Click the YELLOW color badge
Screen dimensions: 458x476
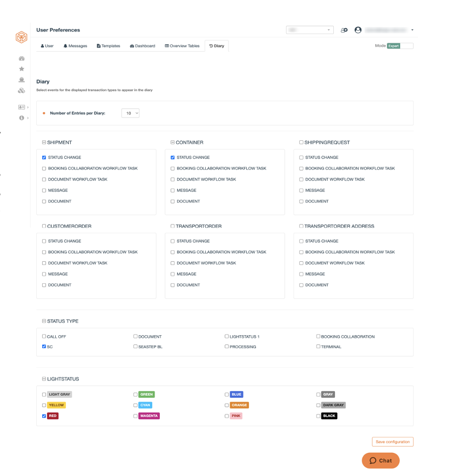pyautogui.click(x=57, y=405)
